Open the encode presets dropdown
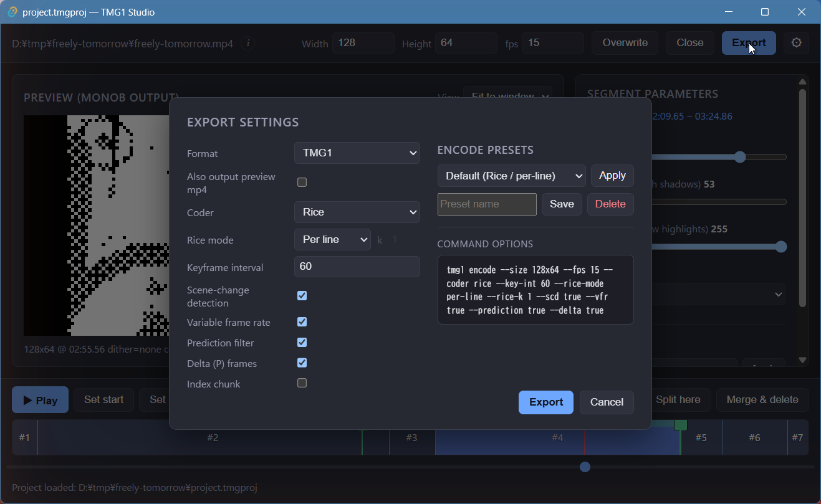Screen dimensions: 821x504 [x=512, y=176]
